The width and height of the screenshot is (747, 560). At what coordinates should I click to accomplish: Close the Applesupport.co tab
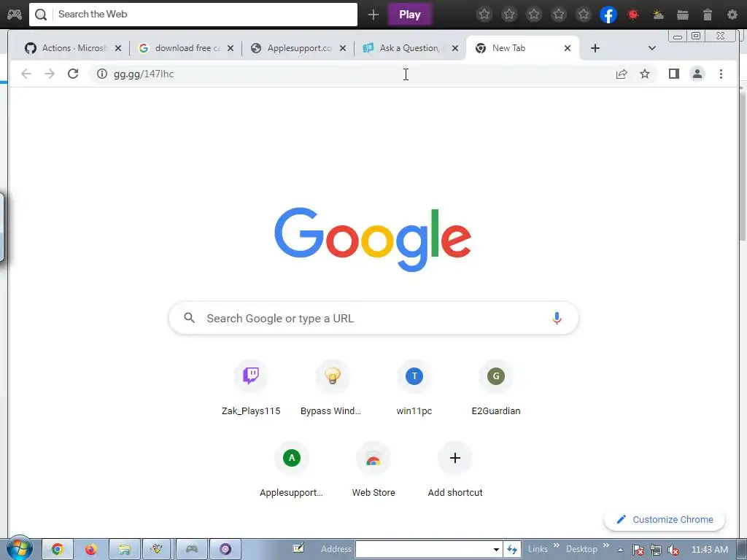tap(343, 48)
